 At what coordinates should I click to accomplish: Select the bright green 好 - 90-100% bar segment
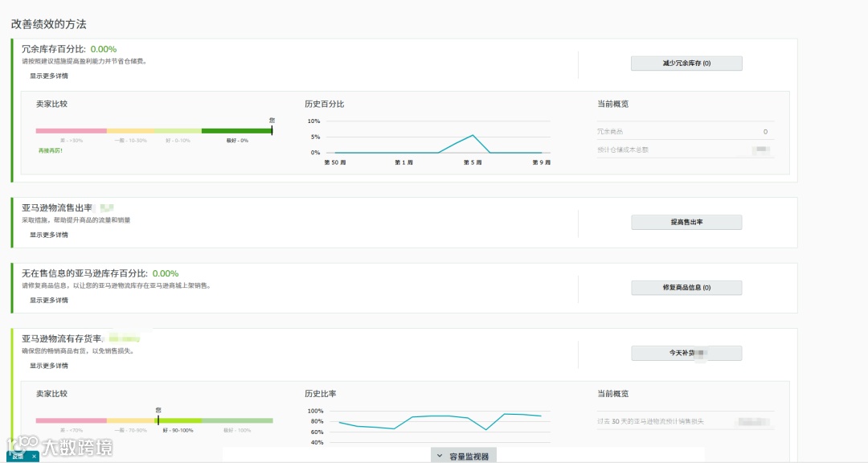coord(178,420)
